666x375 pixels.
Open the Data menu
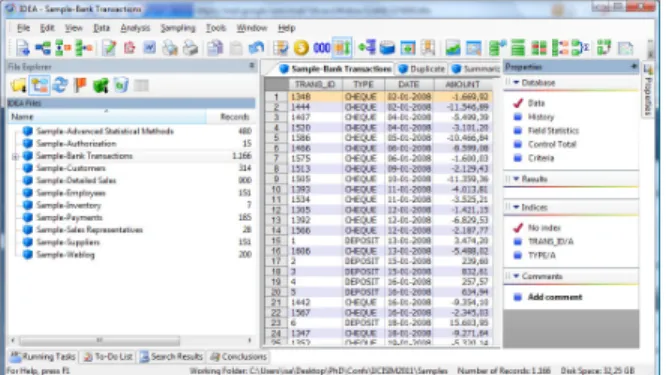coord(101,28)
